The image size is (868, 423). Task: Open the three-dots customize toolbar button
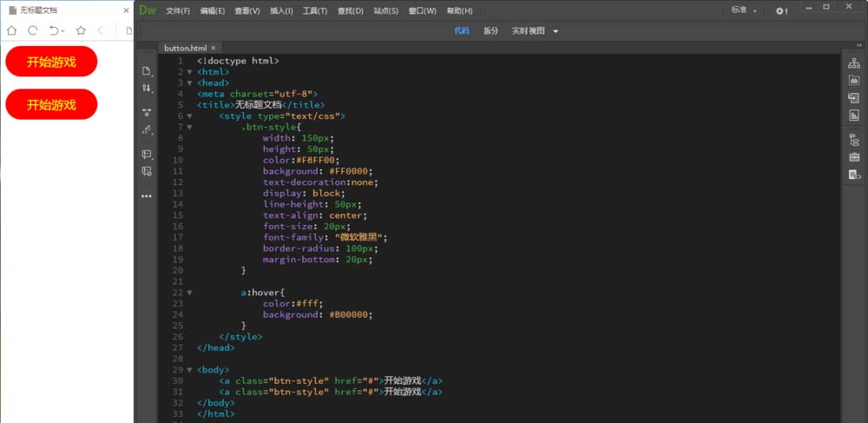[146, 196]
